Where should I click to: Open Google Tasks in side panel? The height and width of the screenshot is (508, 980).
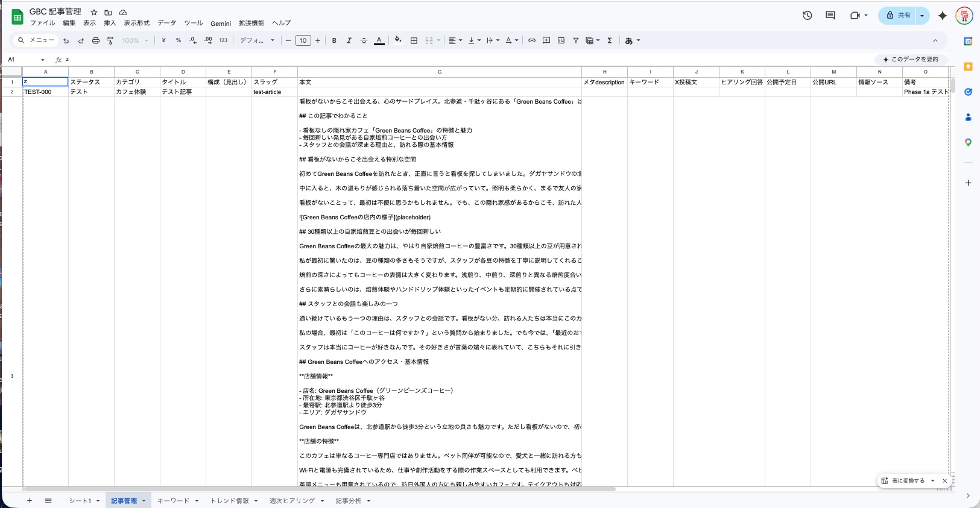pyautogui.click(x=968, y=92)
